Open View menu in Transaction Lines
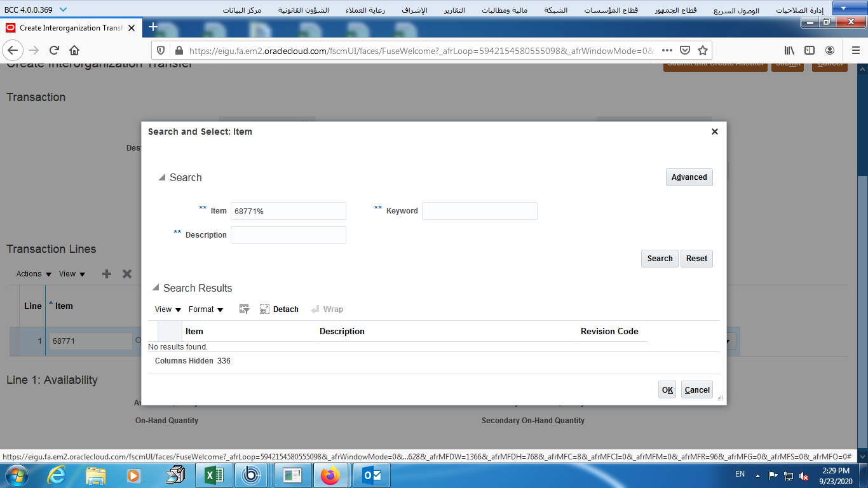This screenshot has height=488, width=868. point(72,274)
